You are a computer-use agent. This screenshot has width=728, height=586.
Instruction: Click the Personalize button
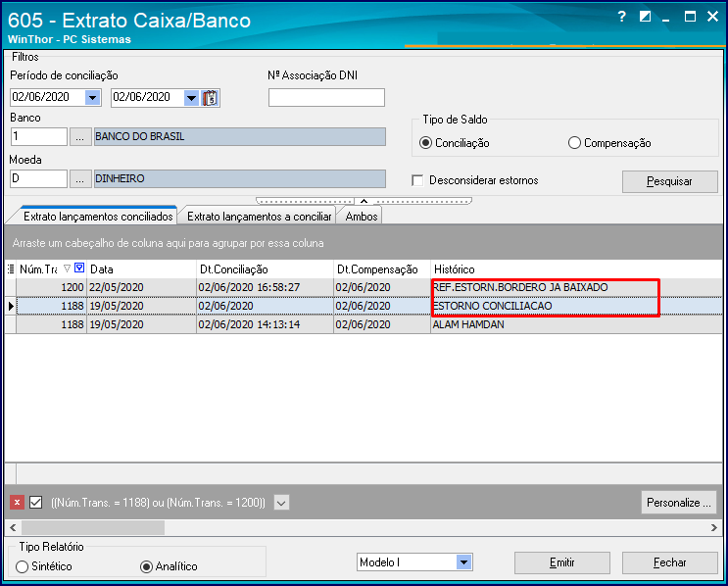(x=678, y=503)
